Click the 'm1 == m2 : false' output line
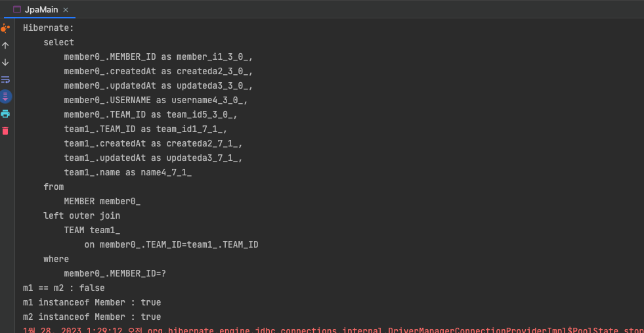Screen dimensions: 644x333 tap(64, 288)
